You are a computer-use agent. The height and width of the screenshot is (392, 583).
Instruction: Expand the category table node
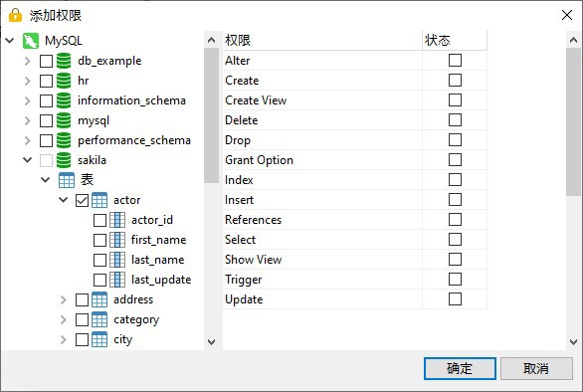pos(64,319)
